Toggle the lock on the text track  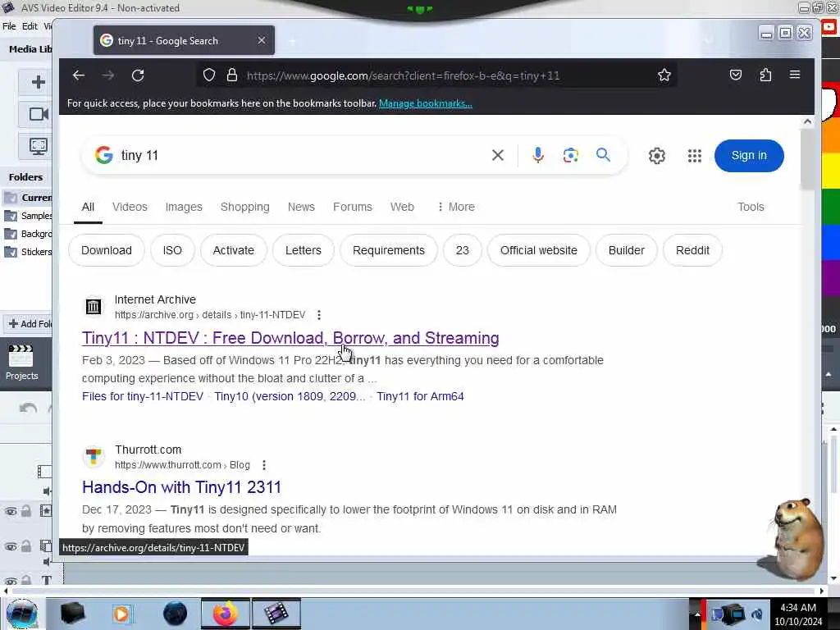click(26, 580)
